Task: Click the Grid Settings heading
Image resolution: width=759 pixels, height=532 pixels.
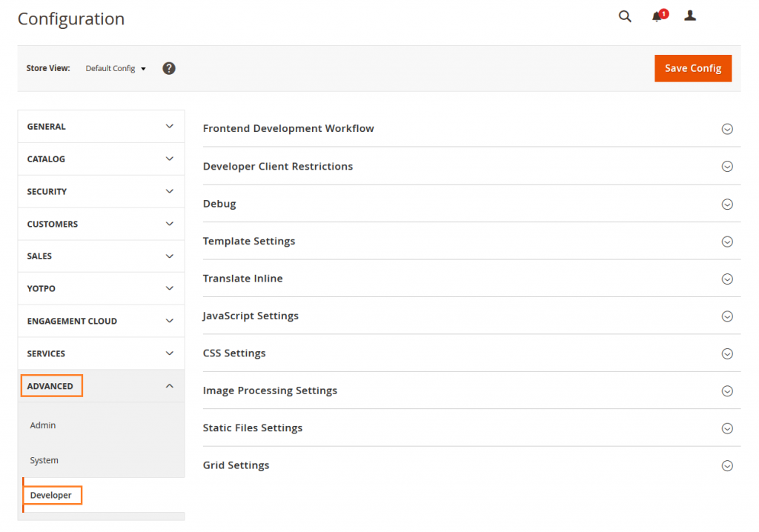Action: pos(236,465)
